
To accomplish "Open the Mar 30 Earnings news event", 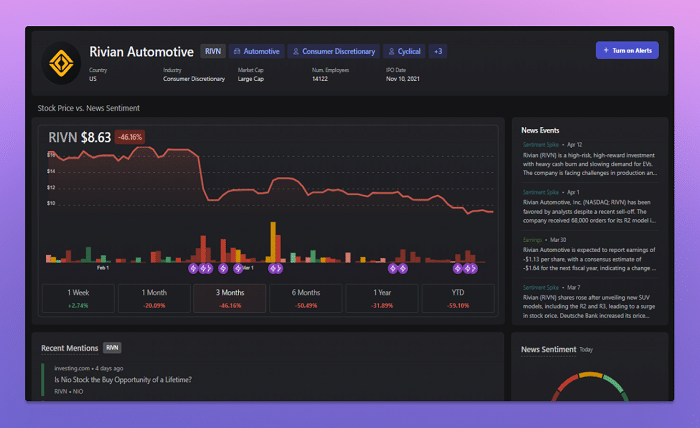I will coord(590,254).
